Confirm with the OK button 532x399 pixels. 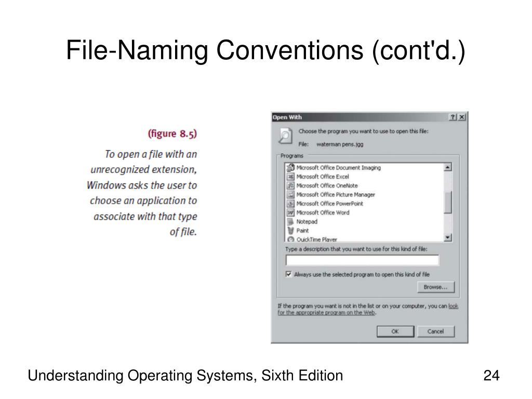[395, 331]
